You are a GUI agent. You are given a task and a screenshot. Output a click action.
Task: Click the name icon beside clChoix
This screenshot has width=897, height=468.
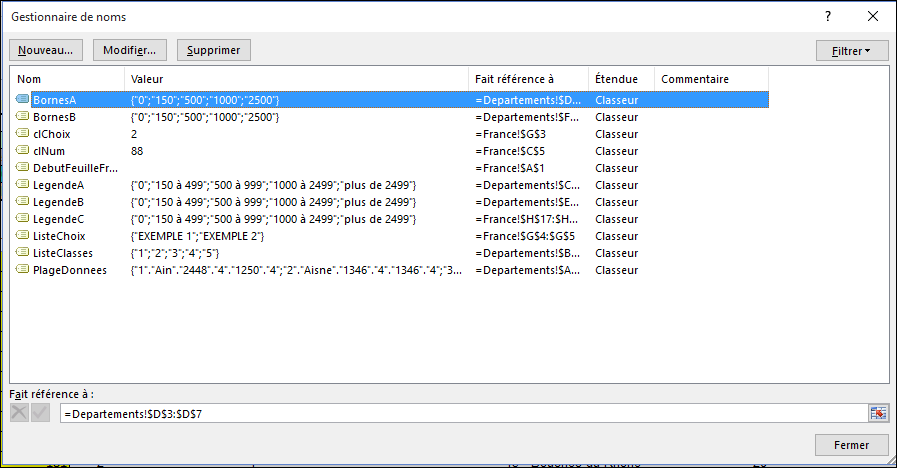tap(22, 133)
